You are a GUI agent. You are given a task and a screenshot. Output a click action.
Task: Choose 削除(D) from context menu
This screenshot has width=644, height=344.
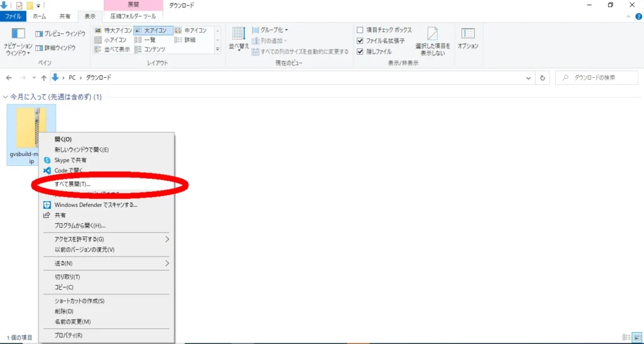click(x=106, y=311)
